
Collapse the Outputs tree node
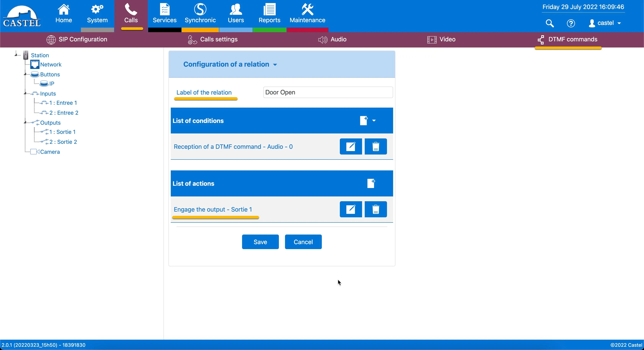[x=25, y=122]
